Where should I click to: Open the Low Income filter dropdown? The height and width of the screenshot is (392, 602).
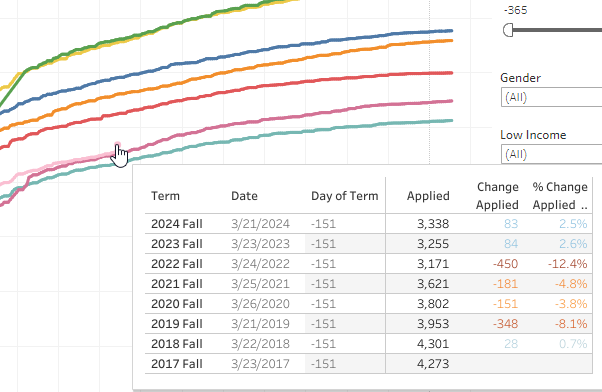click(551, 154)
